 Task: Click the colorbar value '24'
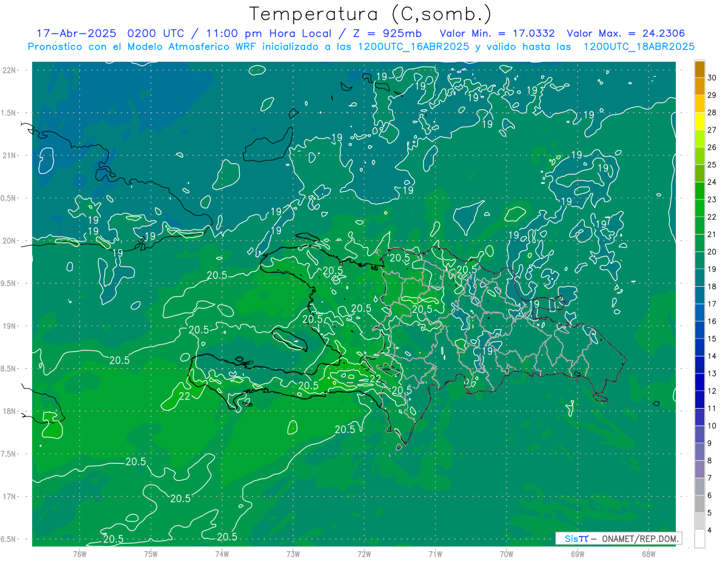712,182
